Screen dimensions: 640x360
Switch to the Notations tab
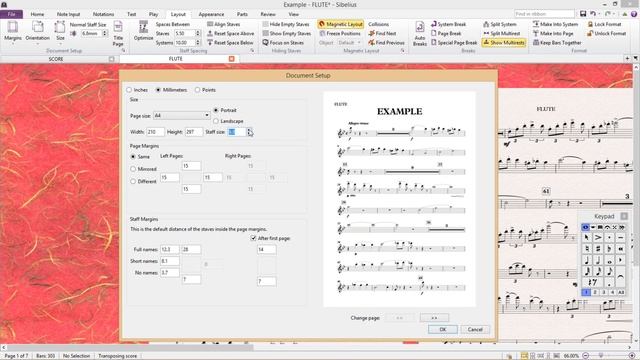tap(103, 14)
